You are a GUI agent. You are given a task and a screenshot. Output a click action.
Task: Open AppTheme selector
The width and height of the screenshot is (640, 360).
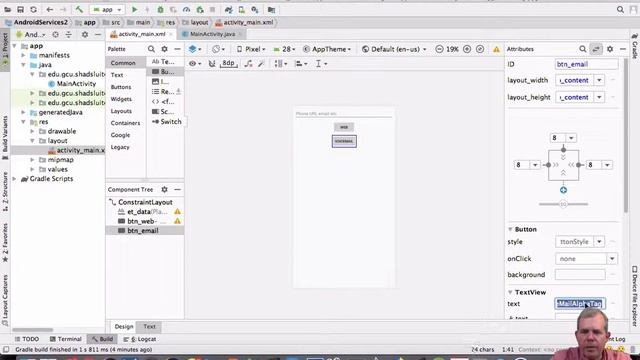(x=327, y=49)
